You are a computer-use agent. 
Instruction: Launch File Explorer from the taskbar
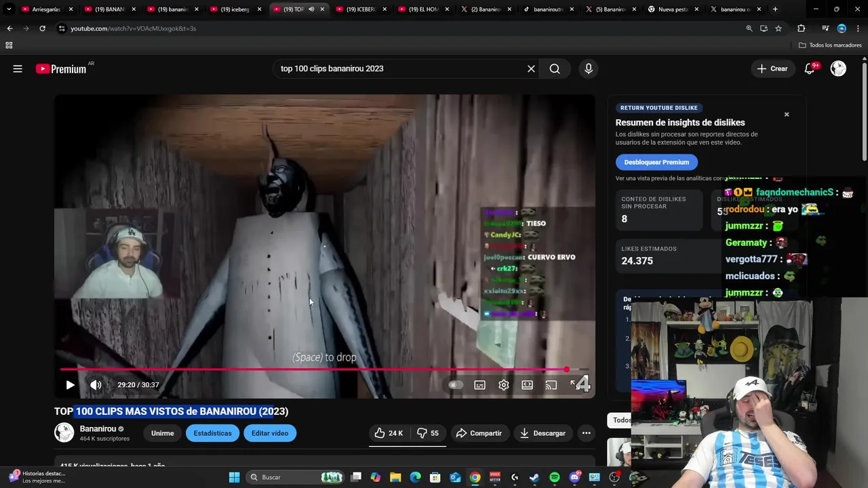[395, 477]
